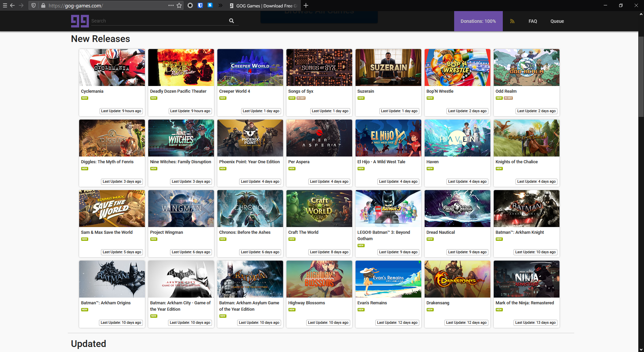The width and height of the screenshot is (644, 352).
Task: Click the Knights of the Chalice title
Action: (517, 162)
